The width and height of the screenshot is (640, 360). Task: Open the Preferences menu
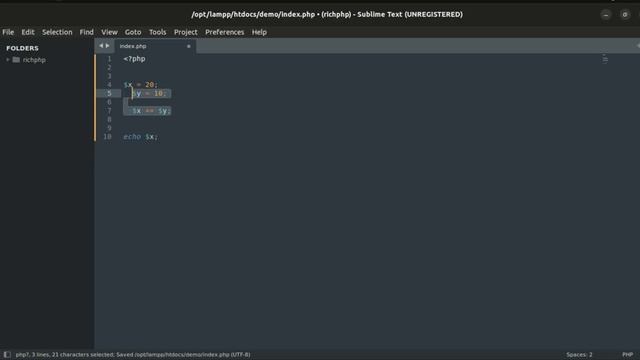tap(224, 32)
